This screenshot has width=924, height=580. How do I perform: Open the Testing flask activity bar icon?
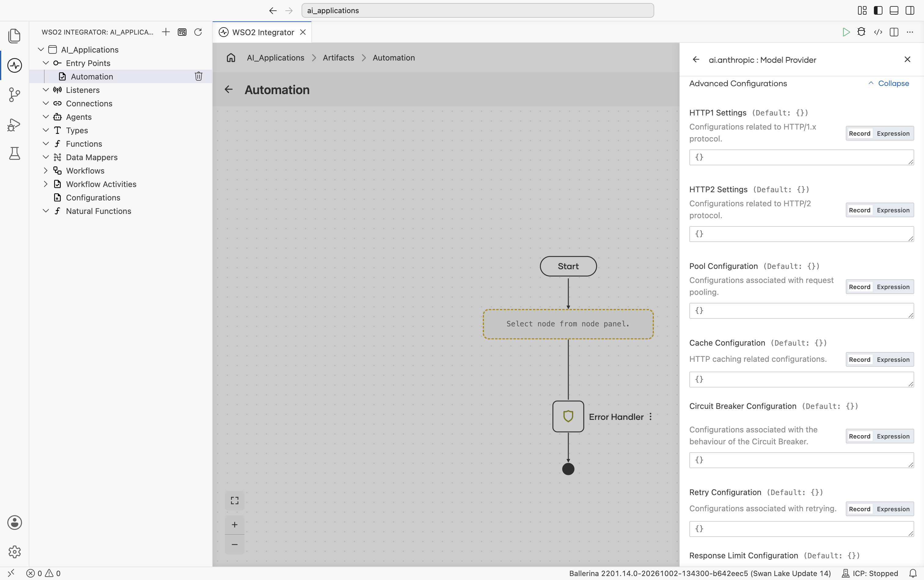pyautogui.click(x=15, y=153)
